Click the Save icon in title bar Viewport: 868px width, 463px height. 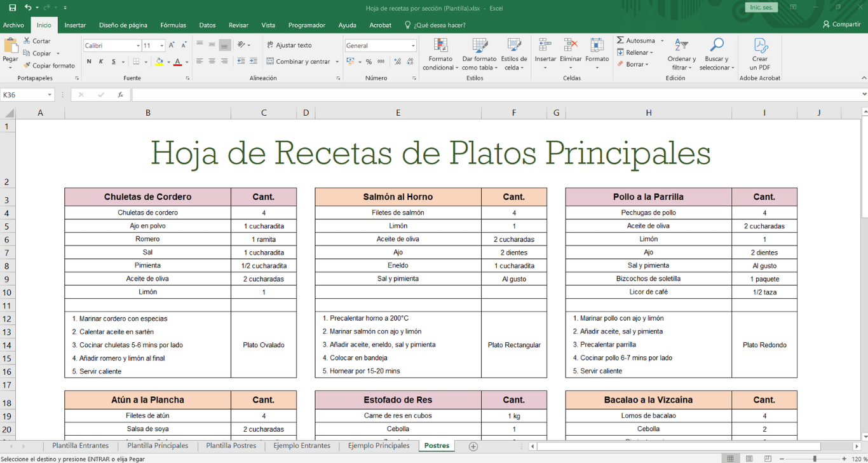12,8
